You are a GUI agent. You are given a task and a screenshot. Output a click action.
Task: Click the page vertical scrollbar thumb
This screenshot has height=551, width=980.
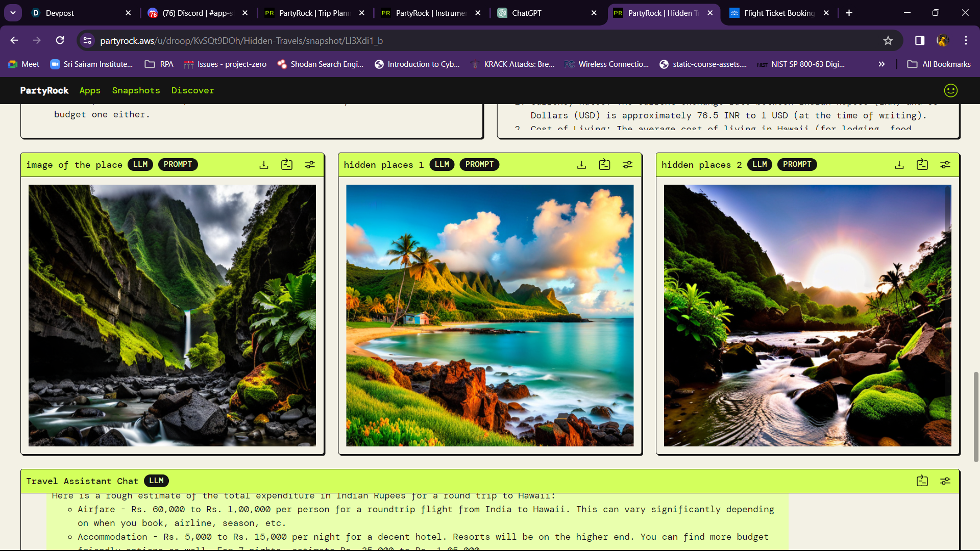pyautogui.click(x=976, y=416)
